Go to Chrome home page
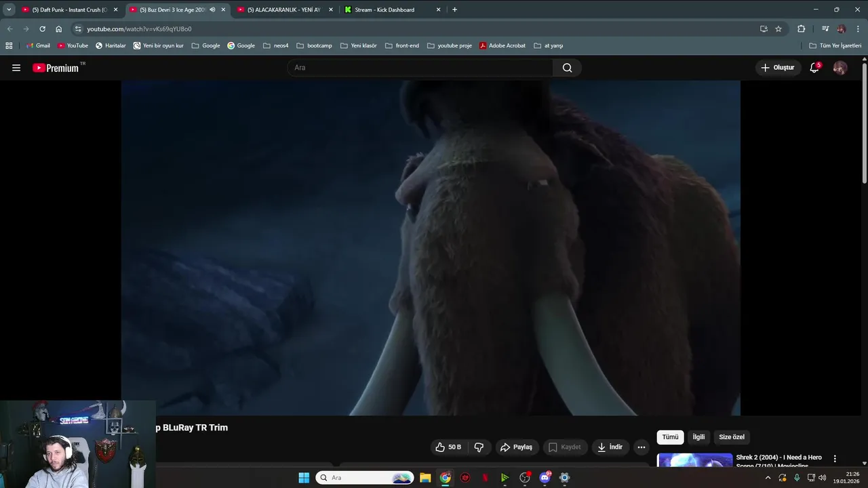The height and width of the screenshot is (488, 868). point(58,29)
